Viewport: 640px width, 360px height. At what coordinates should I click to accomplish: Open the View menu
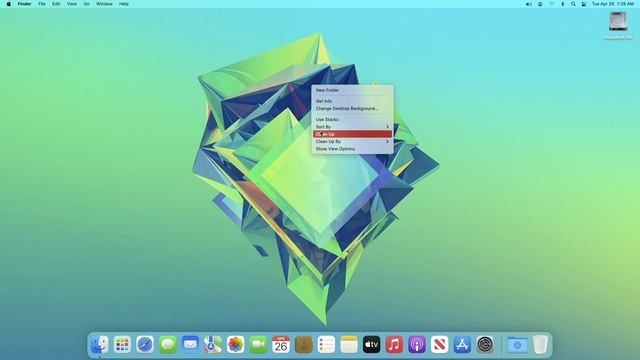pos(71,4)
